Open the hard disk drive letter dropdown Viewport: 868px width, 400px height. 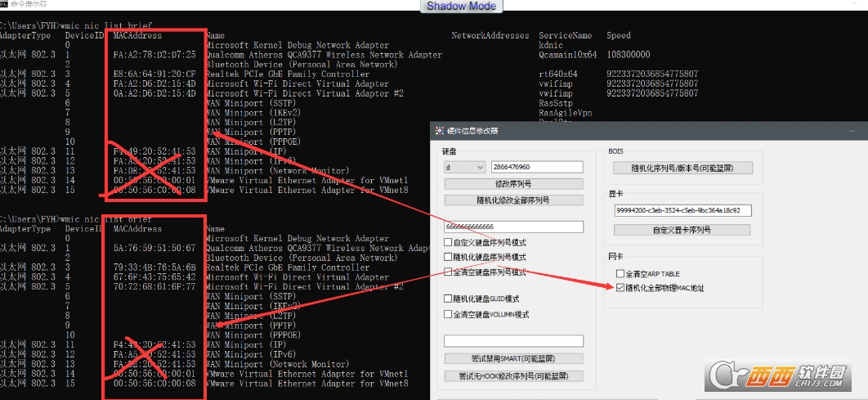[x=465, y=167]
